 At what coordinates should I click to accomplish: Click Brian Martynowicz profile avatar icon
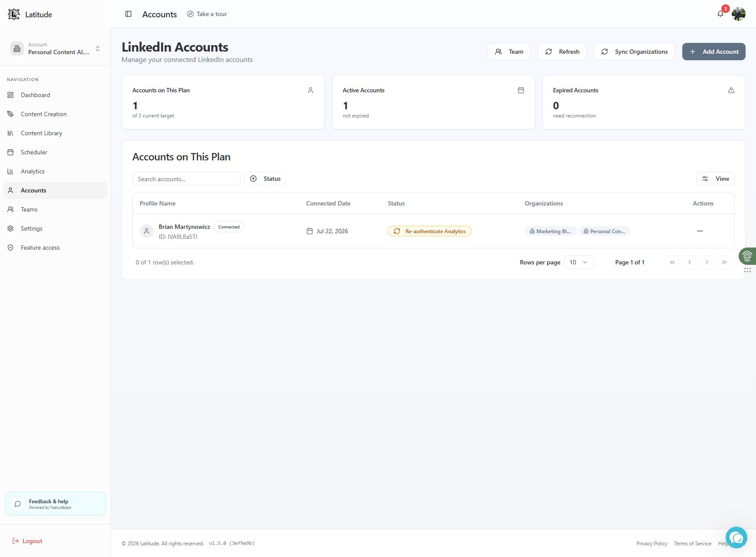click(147, 231)
